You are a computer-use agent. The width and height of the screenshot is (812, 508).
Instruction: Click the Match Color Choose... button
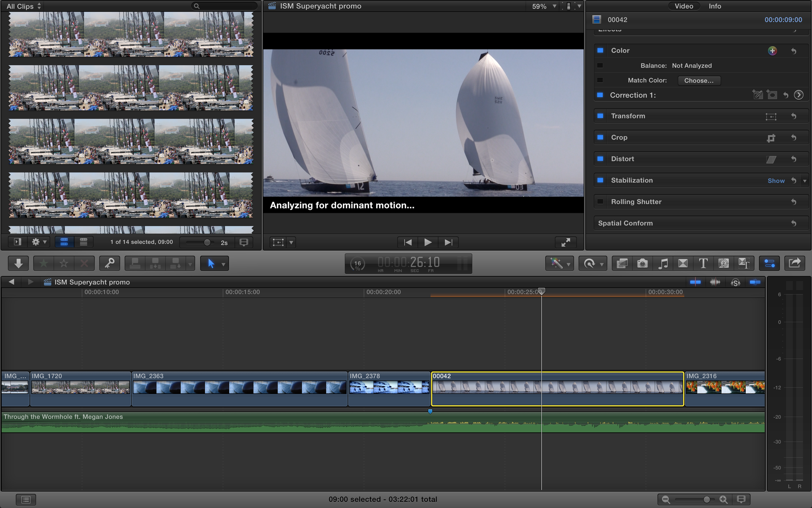[699, 81]
